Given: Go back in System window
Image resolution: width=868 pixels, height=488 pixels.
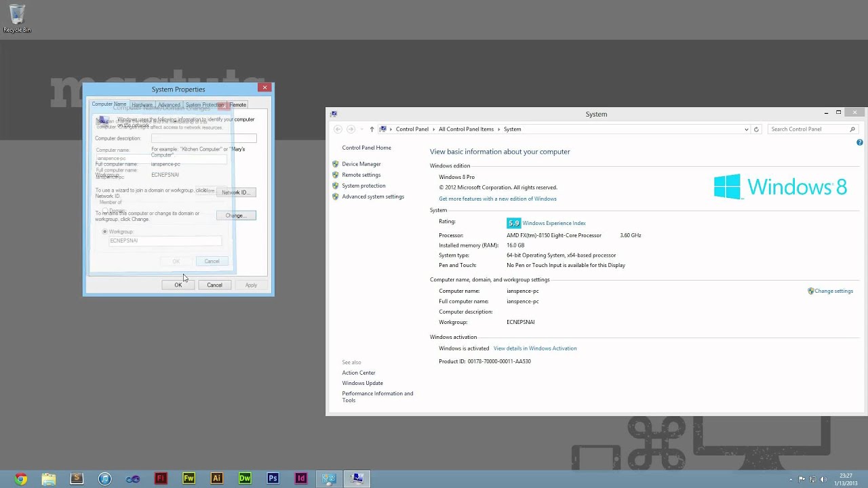Looking at the screenshot, I should pos(338,129).
